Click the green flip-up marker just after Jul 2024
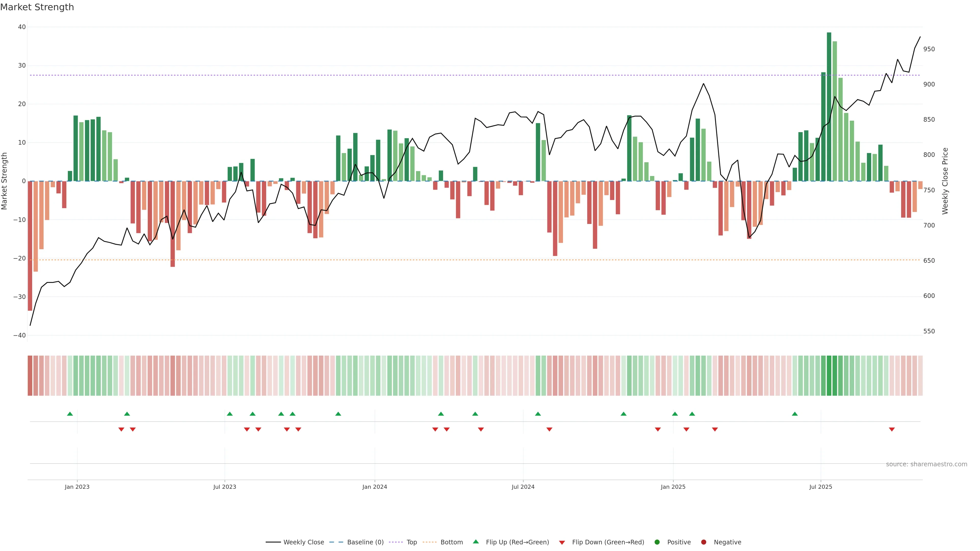This screenshot has height=551, width=980. coord(538,414)
